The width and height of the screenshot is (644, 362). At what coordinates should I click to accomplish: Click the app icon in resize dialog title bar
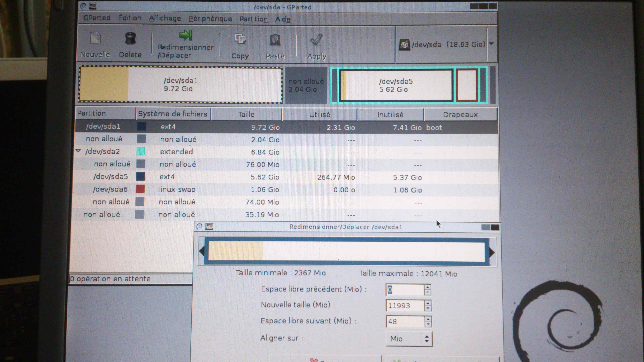(x=209, y=227)
